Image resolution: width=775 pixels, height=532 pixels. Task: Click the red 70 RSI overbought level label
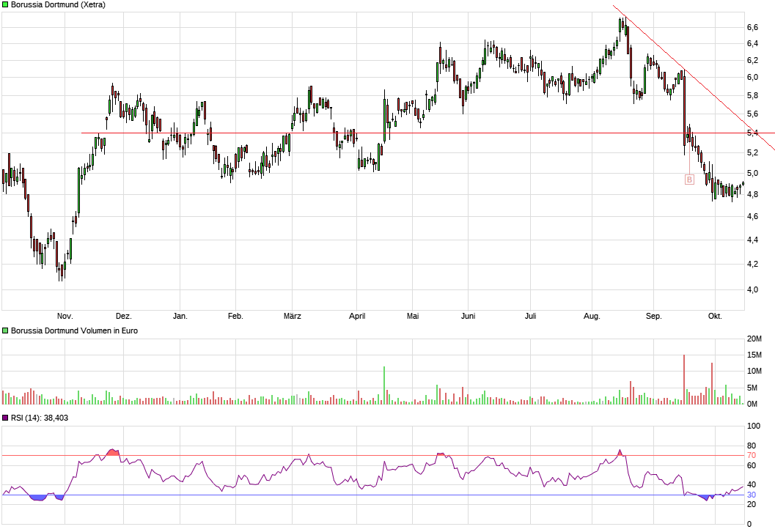point(752,456)
